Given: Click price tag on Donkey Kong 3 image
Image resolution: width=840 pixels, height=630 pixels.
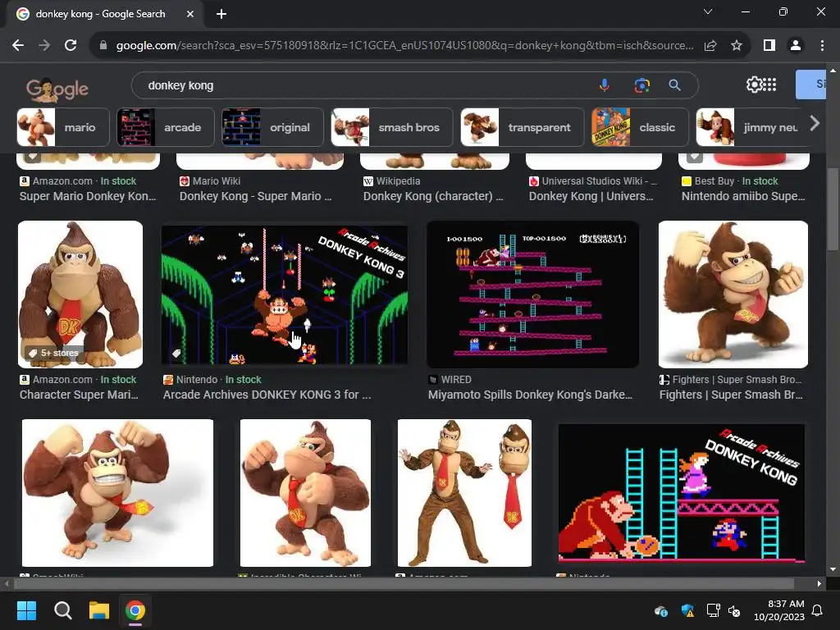Looking at the screenshot, I should (176, 353).
